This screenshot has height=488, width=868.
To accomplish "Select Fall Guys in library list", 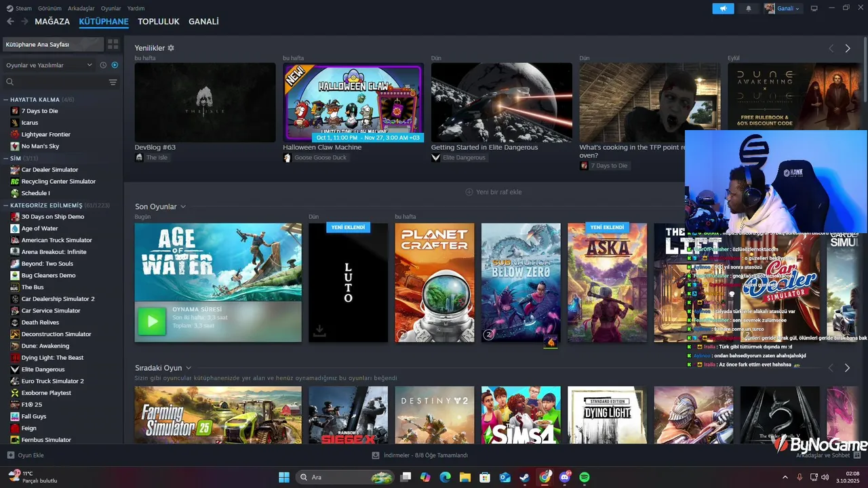I will coord(34,416).
